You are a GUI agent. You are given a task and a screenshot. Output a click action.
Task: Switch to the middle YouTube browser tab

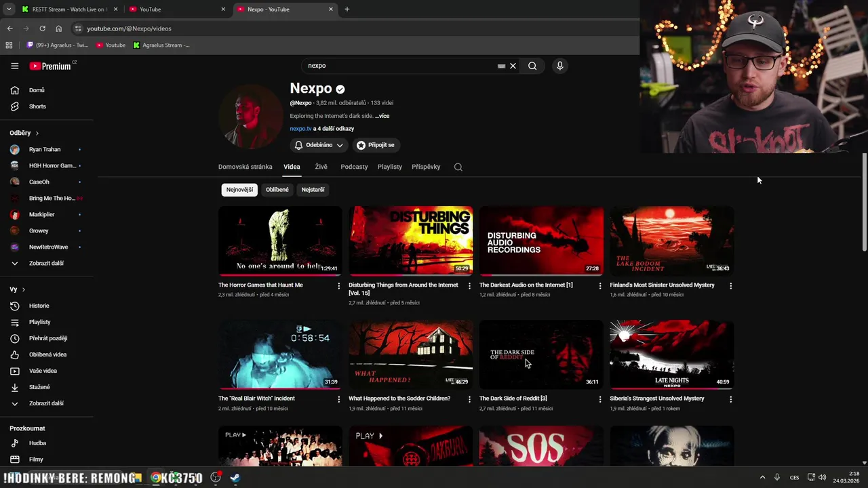point(177,9)
